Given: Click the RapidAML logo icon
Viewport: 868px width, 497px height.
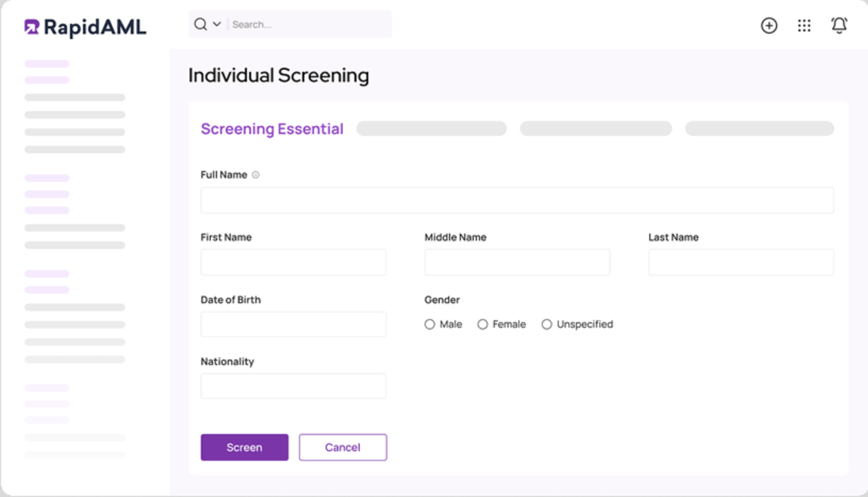Looking at the screenshot, I should pos(32,27).
